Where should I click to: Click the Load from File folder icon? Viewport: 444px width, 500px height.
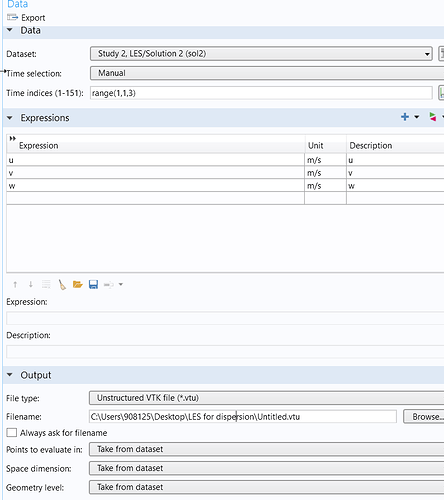(x=78, y=284)
